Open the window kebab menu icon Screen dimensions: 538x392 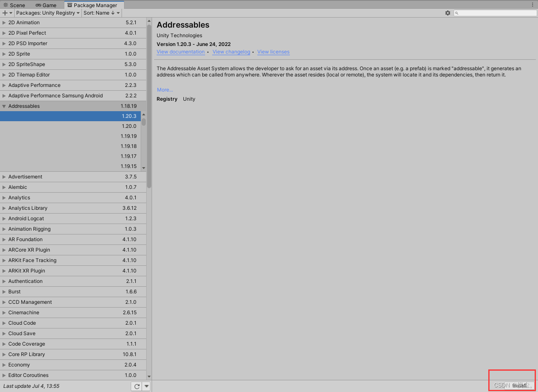(533, 5)
